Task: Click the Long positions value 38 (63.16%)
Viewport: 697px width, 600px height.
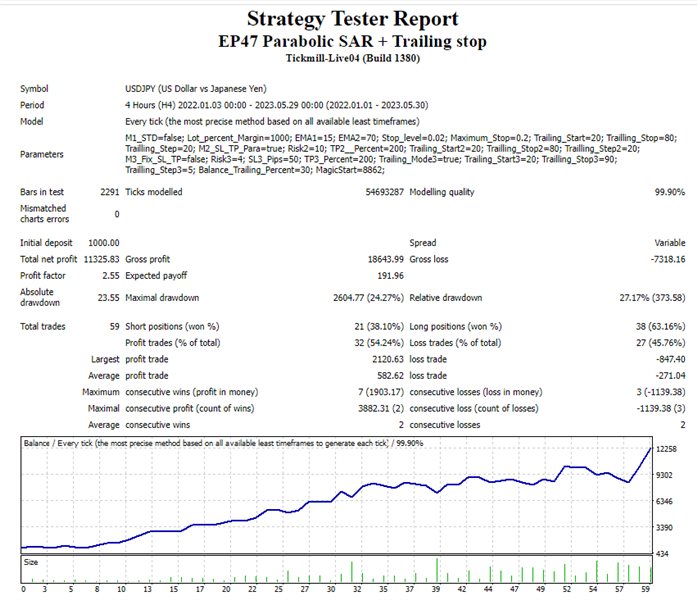Action: (x=660, y=326)
